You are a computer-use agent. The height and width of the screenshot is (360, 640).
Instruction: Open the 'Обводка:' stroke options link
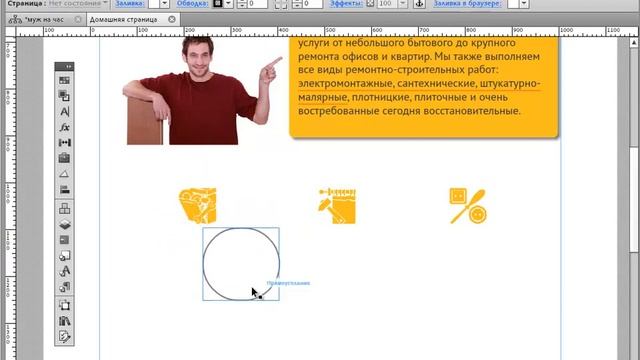[193, 3]
